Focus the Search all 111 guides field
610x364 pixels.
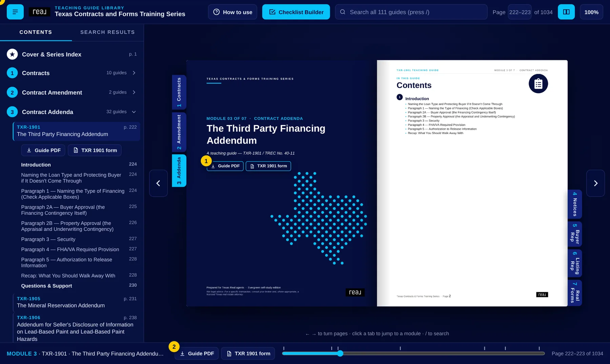(411, 12)
